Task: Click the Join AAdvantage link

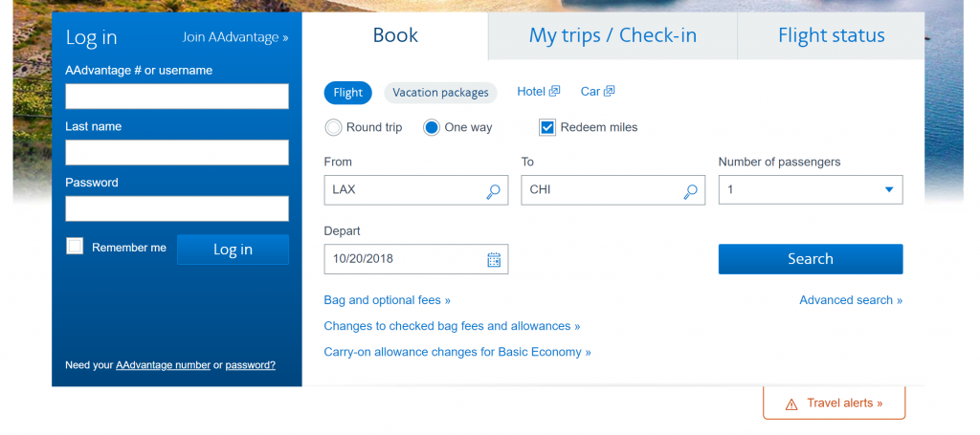Action: coord(235,37)
